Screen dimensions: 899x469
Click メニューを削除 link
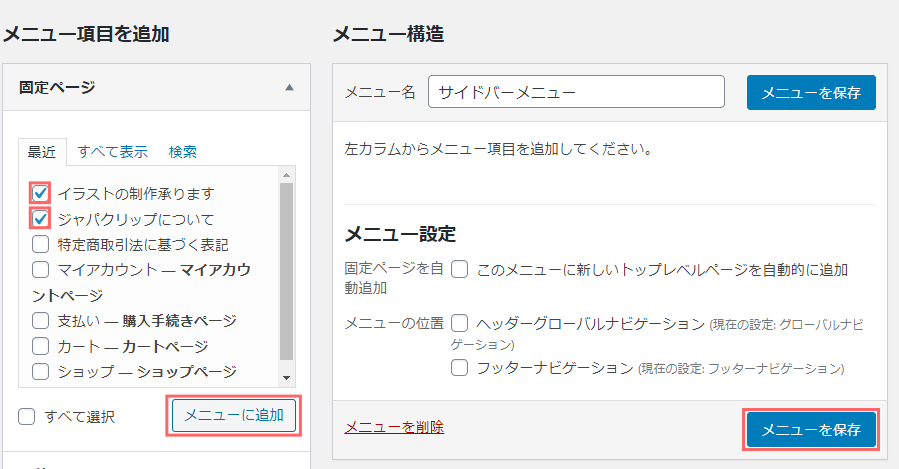(x=394, y=427)
